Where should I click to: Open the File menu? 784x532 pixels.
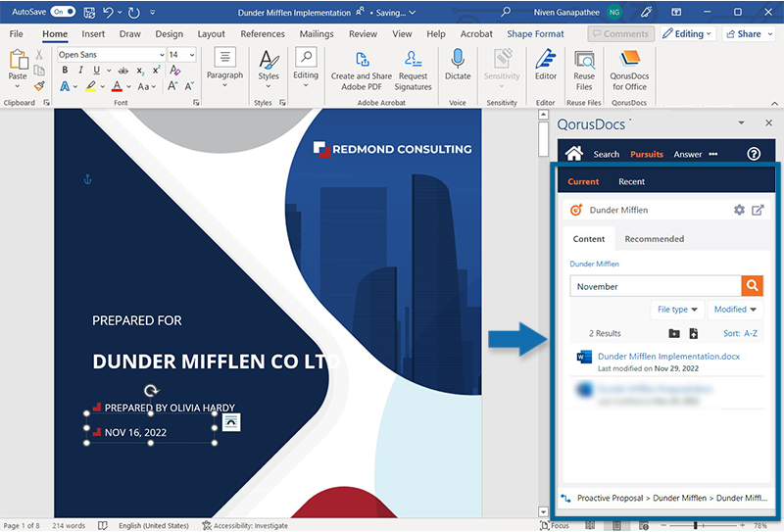[16, 34]
